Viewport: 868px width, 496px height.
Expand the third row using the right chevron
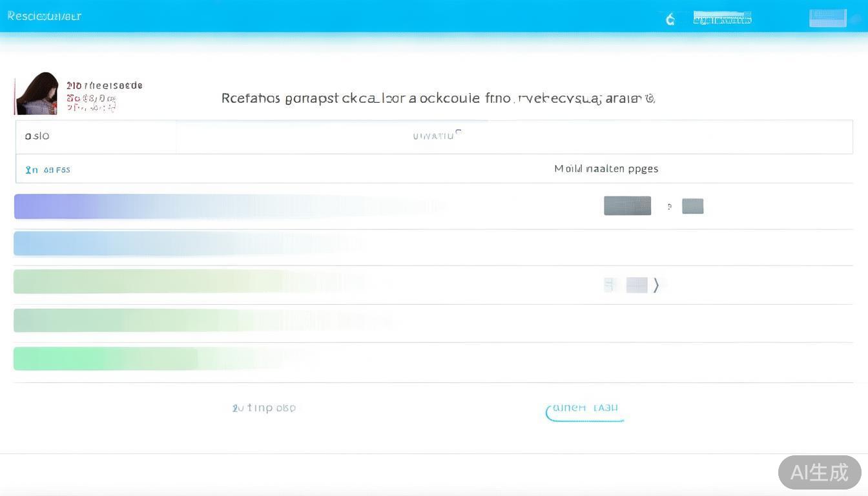[656, 285]
